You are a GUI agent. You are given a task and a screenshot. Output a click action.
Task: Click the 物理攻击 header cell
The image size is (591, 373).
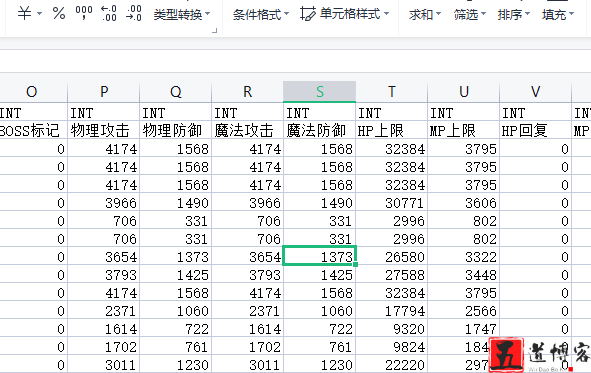(x=104, y=131)
